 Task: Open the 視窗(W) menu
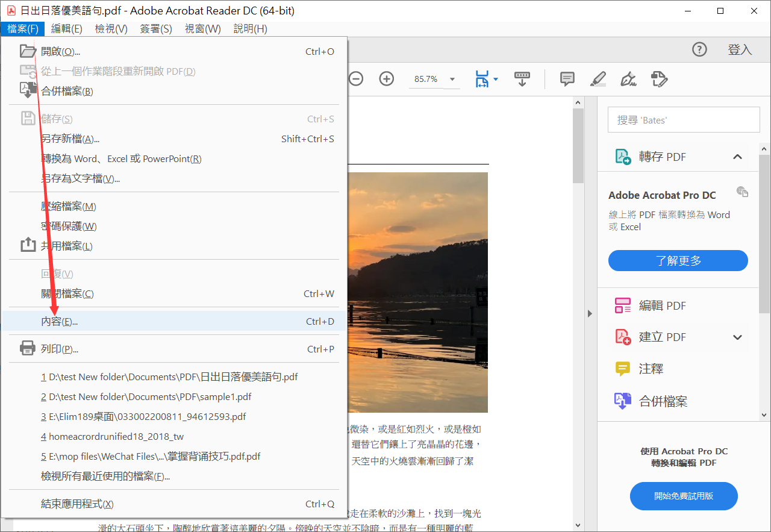point(203,29)
